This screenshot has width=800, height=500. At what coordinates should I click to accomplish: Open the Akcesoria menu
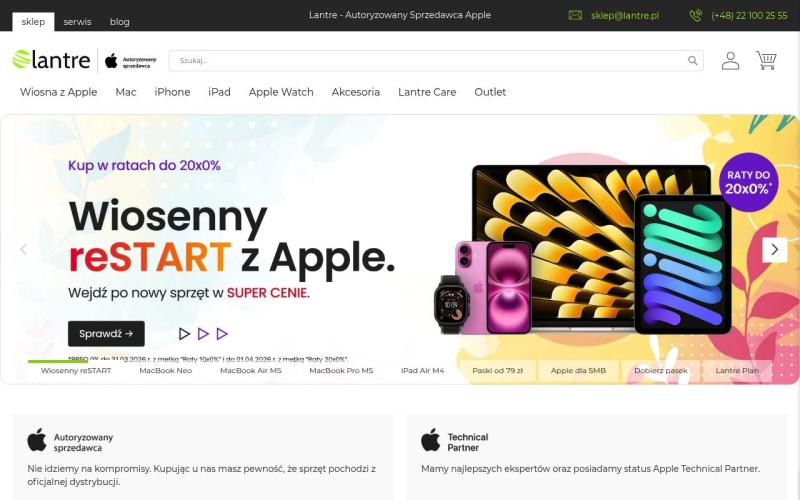(356, 92)
